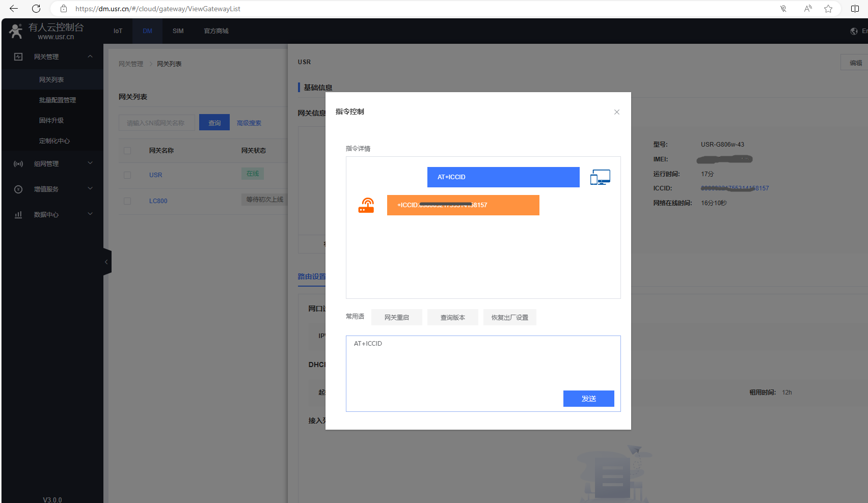Click the browser back arrow
Viewport: 868px width, 503px height.
click(x=14, y=9)
